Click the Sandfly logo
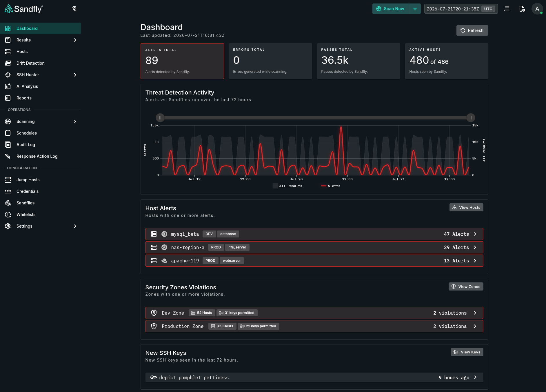The image size is (546, 392). click(24, 9)
